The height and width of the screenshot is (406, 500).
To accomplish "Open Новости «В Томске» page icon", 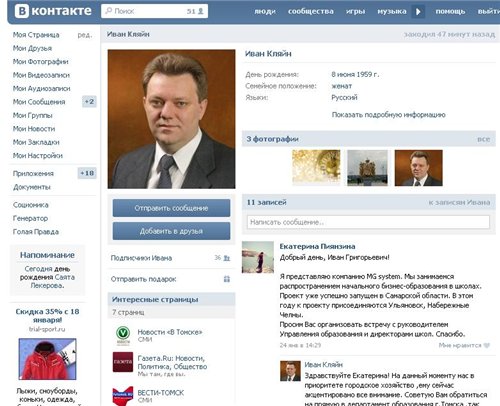I will pyautogui.click(x=123, y=335).
